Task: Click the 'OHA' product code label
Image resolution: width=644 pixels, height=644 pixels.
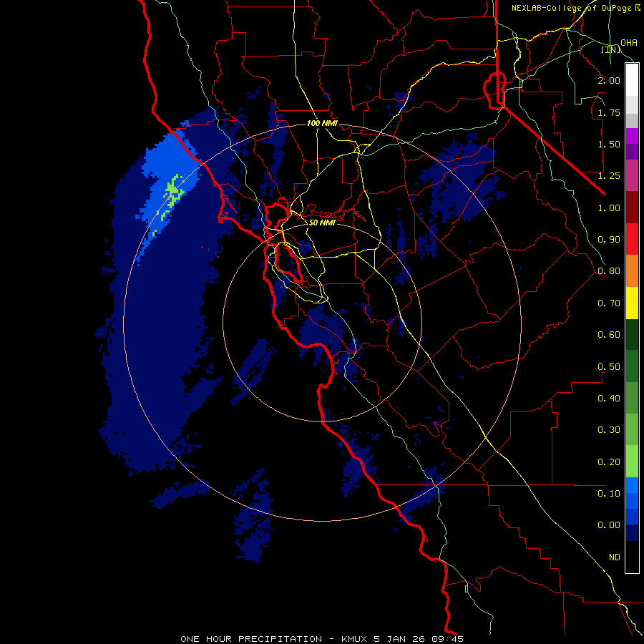Action: pos(629,42)
